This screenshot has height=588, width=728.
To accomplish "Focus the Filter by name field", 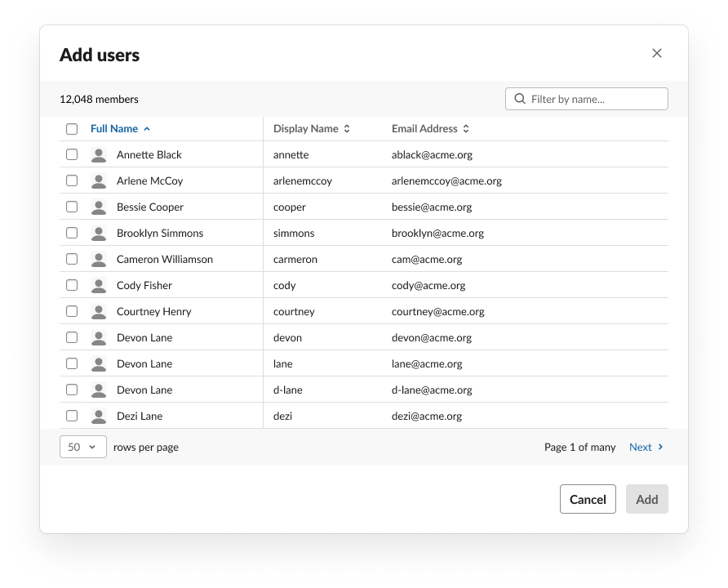I will 595,100.
